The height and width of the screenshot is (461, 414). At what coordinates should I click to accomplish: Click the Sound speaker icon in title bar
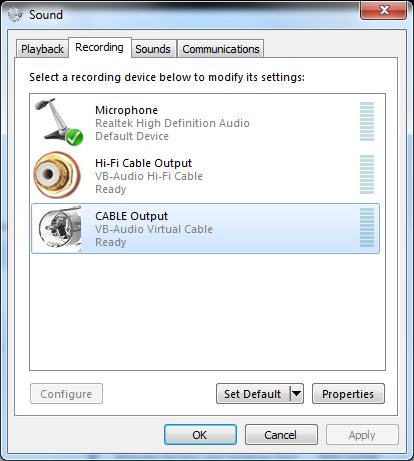(15, 14)
